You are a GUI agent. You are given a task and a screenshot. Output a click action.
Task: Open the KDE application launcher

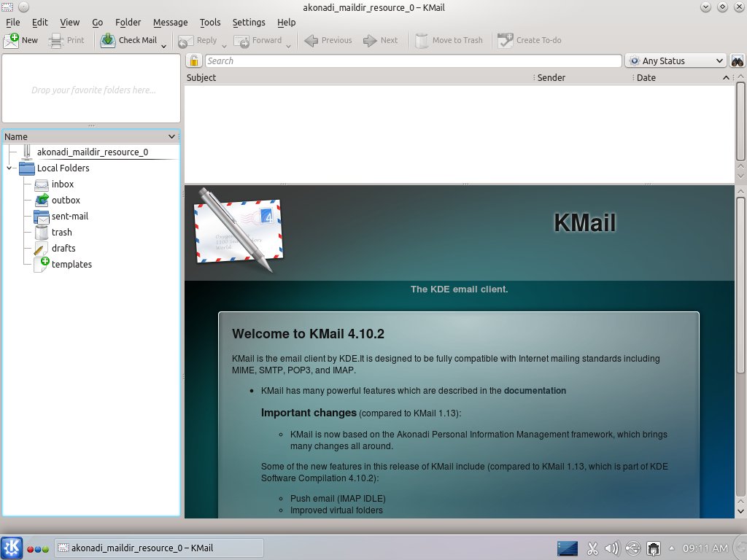12,548
